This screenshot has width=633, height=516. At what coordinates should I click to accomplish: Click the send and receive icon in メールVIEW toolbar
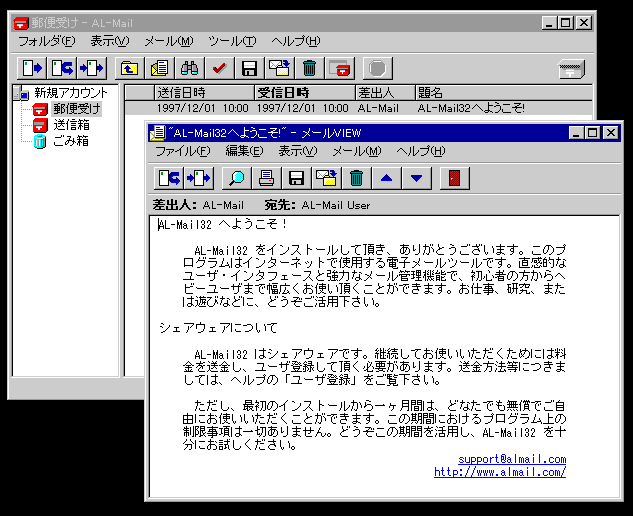tap(169, 178)
